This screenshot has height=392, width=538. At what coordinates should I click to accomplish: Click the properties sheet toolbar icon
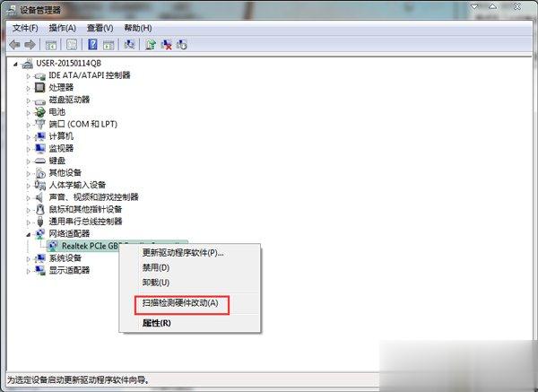click(72, 45)
